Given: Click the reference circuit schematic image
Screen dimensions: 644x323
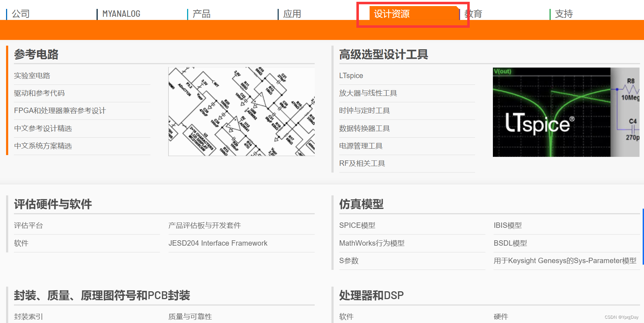Looking at the screenshot, I should (x=241, y=111).
